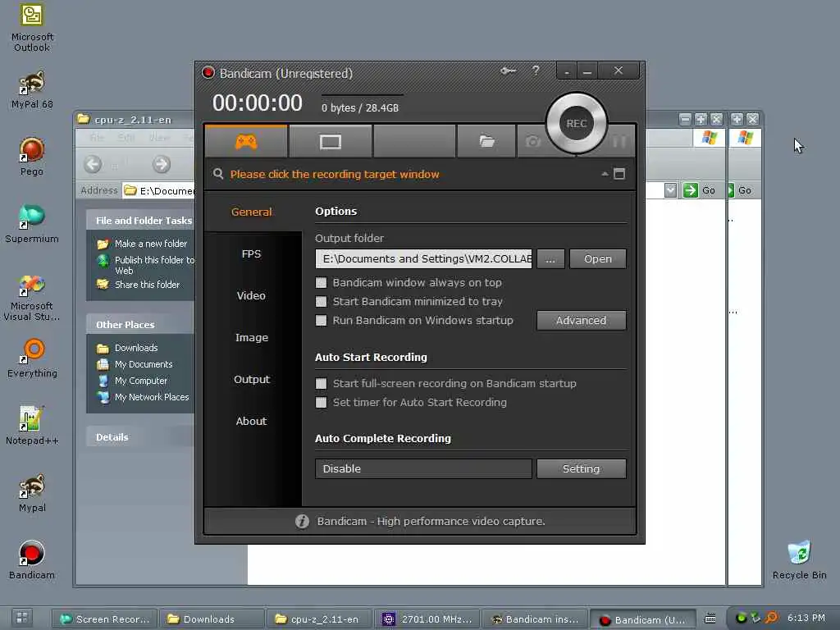Open the Everything search desktop shortcut
The height and width of the screenshot is (630, 840).
(32, 359)
